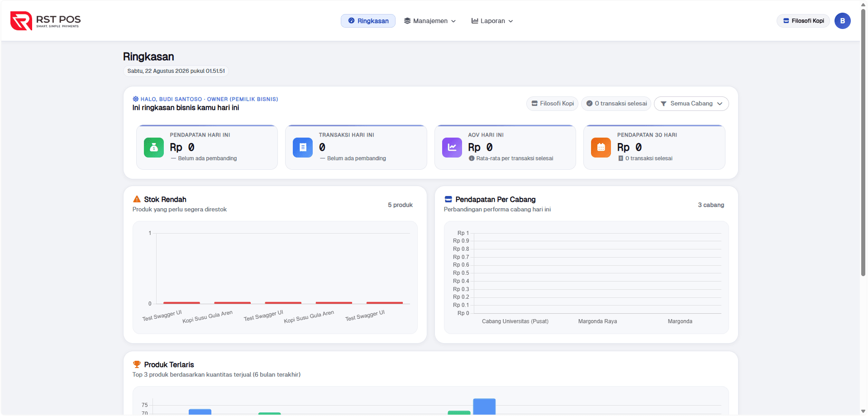Click the Ringkasan page heading

tap(148, 57)
